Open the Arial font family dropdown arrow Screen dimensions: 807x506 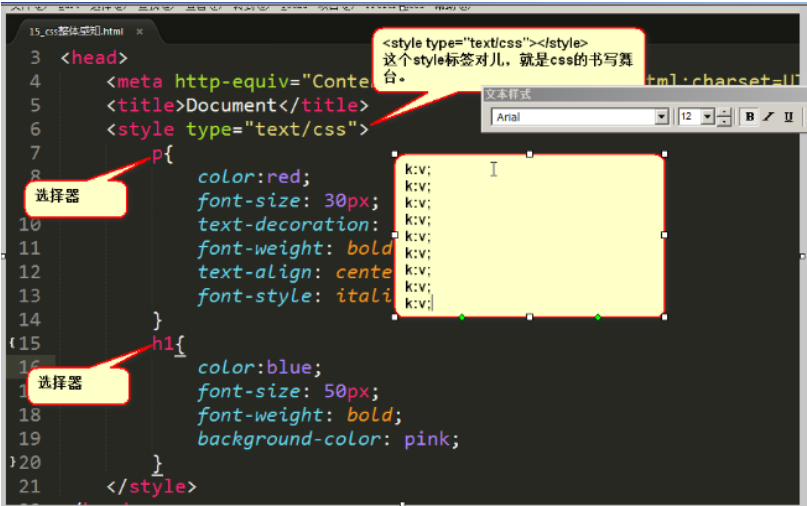point(662,117)
